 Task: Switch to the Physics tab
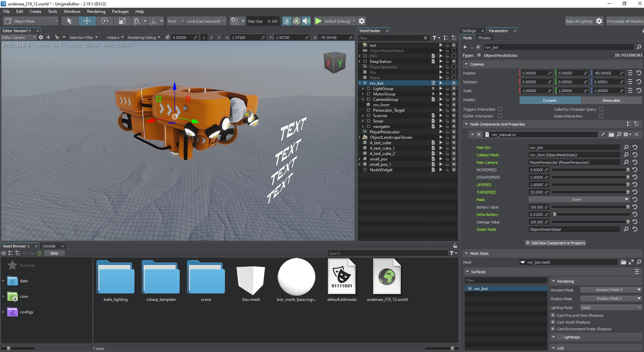484,38
